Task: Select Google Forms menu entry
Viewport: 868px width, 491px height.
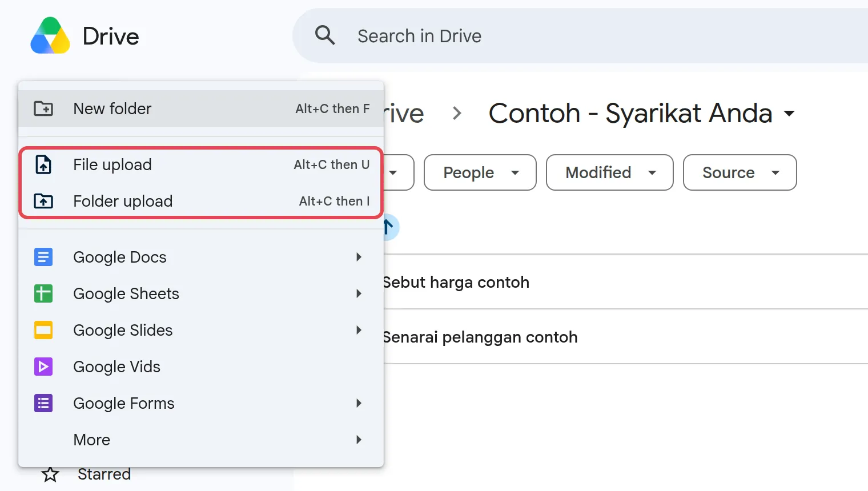Action: [201, 403]
